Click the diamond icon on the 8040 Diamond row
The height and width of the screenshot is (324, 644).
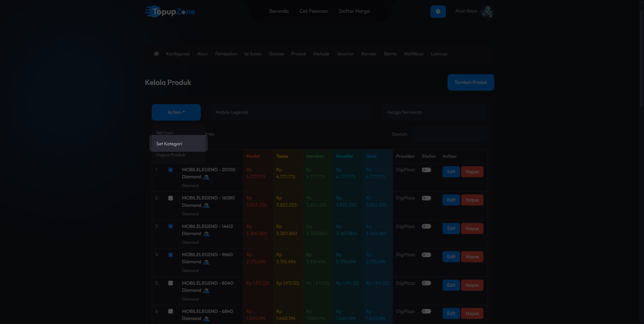tap(206, 290)
